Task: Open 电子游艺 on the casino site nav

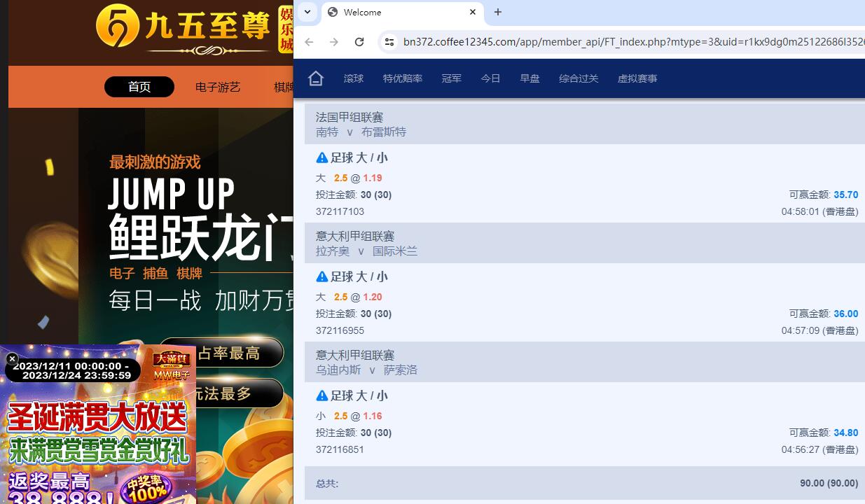Action: 218,87
